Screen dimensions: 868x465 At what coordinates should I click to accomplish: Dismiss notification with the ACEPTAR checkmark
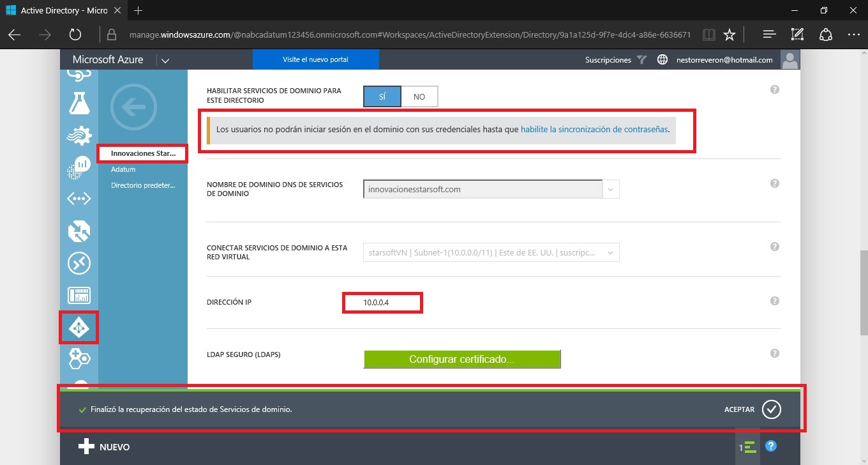point(771,409)
